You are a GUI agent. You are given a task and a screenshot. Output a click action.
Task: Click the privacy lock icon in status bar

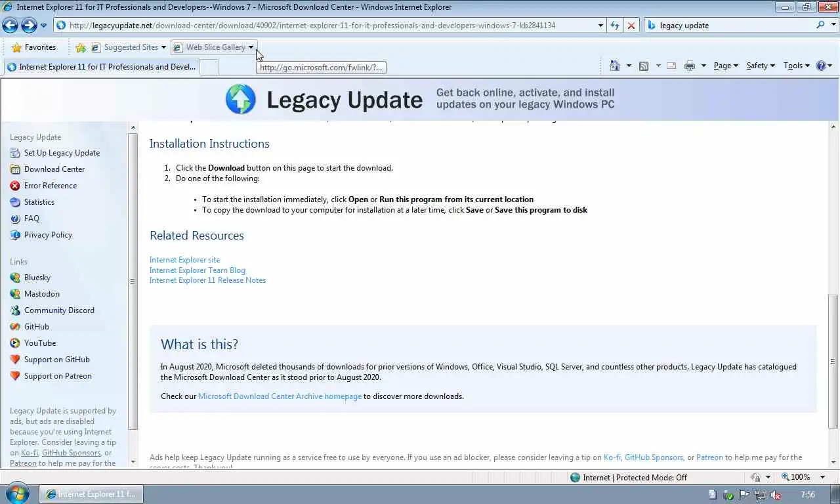pos(755,477)
